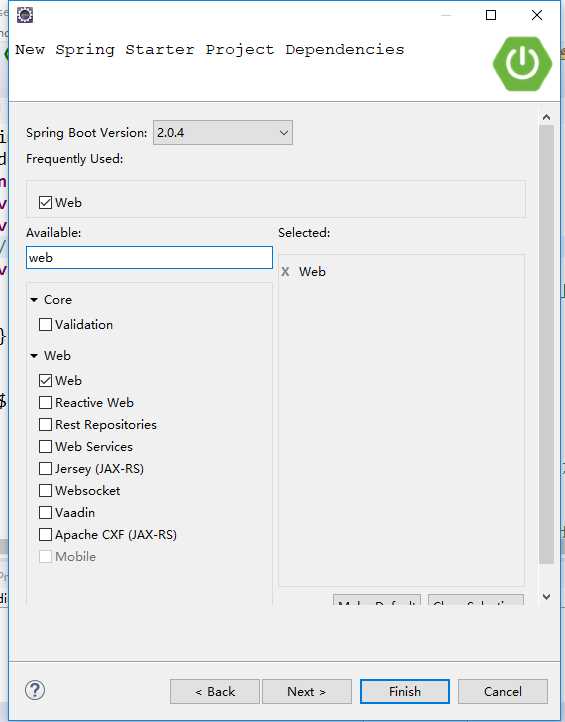This screenshot has height=722, width=565.
Task: Click the dialog title bar app icon
Action: tap(25, 15)
